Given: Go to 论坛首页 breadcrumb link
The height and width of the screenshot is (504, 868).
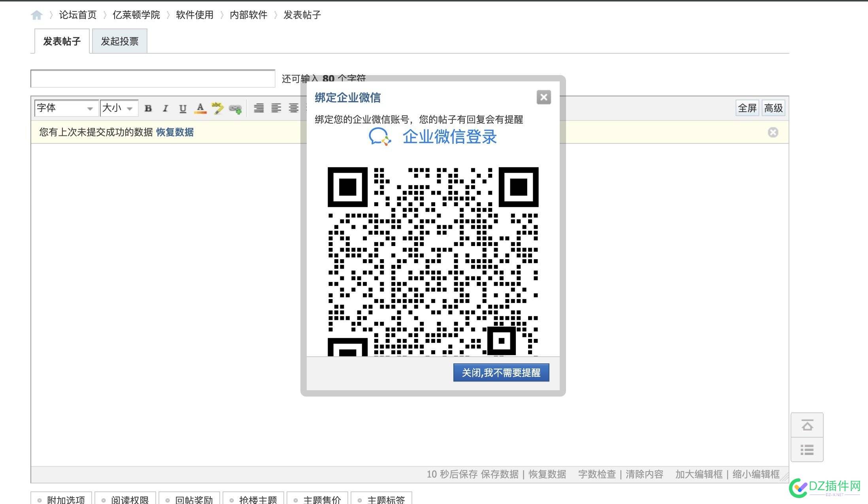Looking at the screenshot, I should pyautogui.click(x=78, y=15).
